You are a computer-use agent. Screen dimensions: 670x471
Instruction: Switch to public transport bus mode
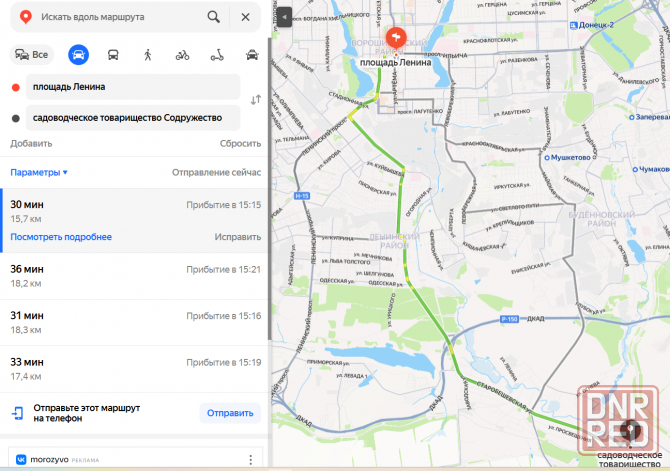coord(113,55)
